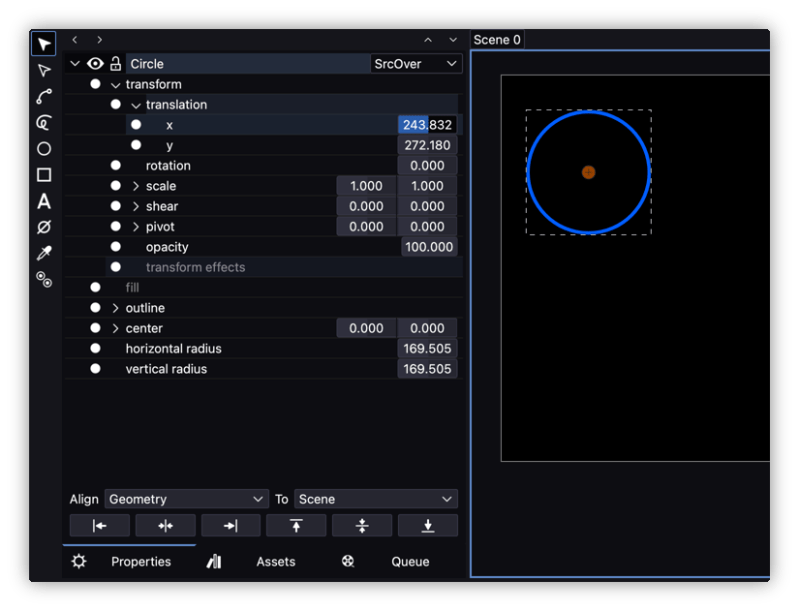Viewport: 799px width, 611px height.
Task: Collapse the translation group
Action: tap(136, 105)
